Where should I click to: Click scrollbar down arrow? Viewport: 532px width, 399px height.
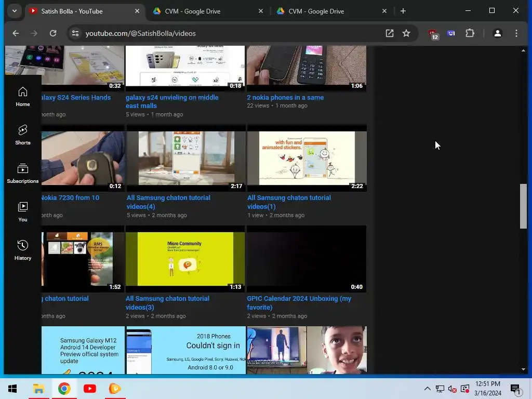(x=523, y=369)
